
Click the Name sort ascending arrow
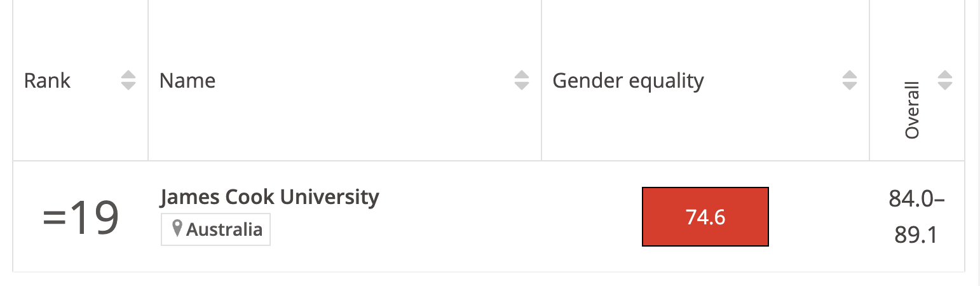[x=522, y=74]
